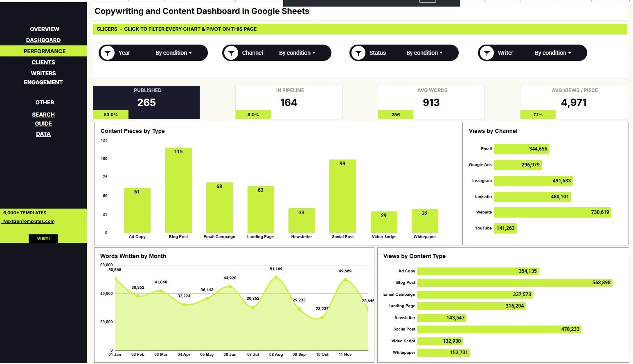Click the Whitepaper bar labeled 32

pyautogui.click(x=425, y=221)
